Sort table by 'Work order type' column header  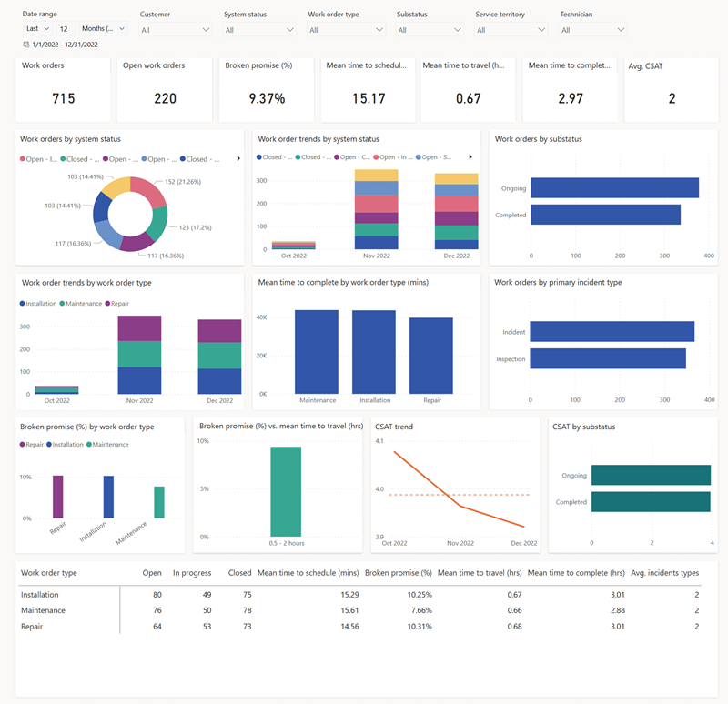[x=49, y=573]
